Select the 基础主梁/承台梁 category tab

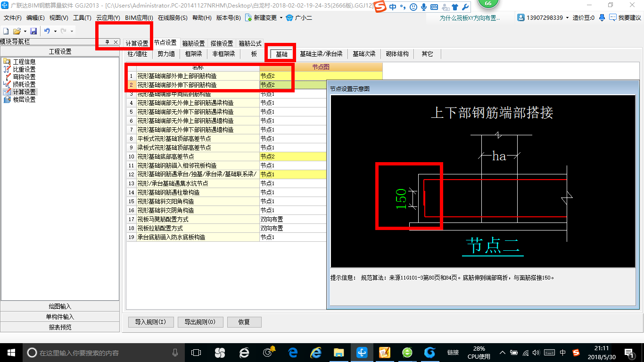coord(321,54)
